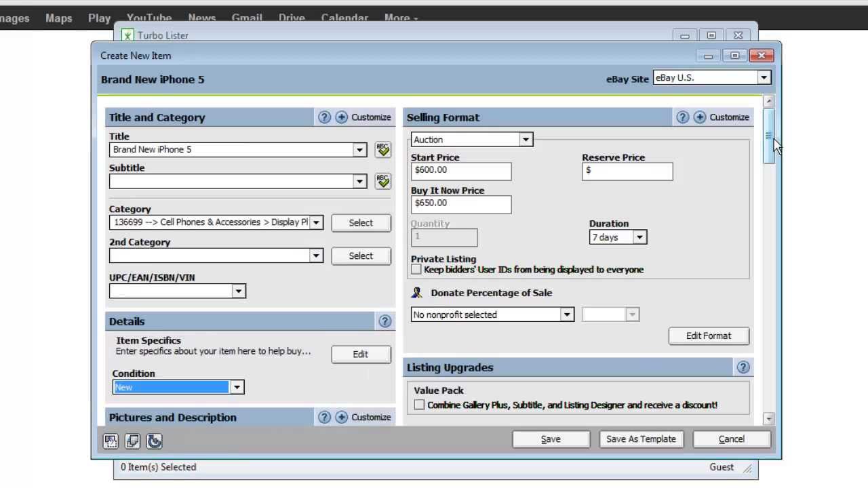The height and width of the screenshot is (488, 868).
Task: Expand the Title dropdown arrow
Action: coord(359,150)
